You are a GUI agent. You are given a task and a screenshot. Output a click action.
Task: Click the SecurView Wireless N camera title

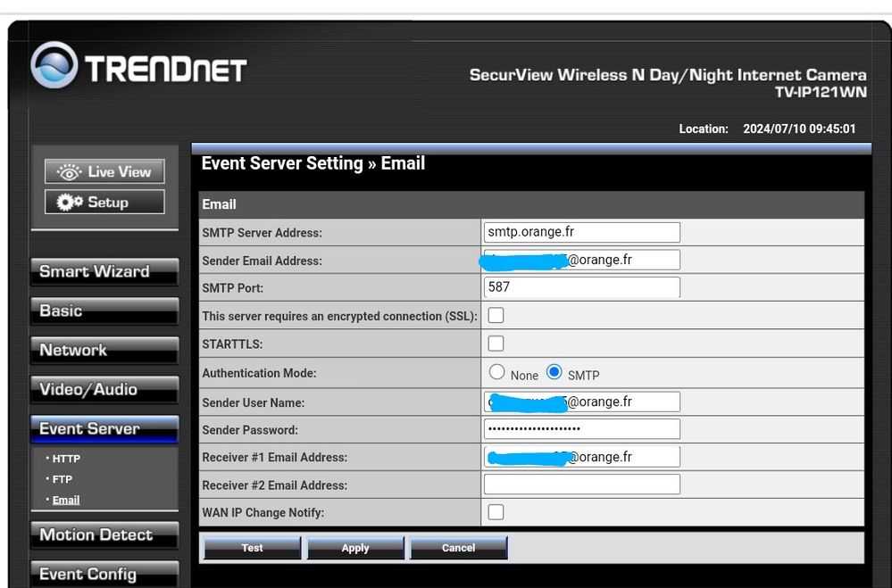668,75
